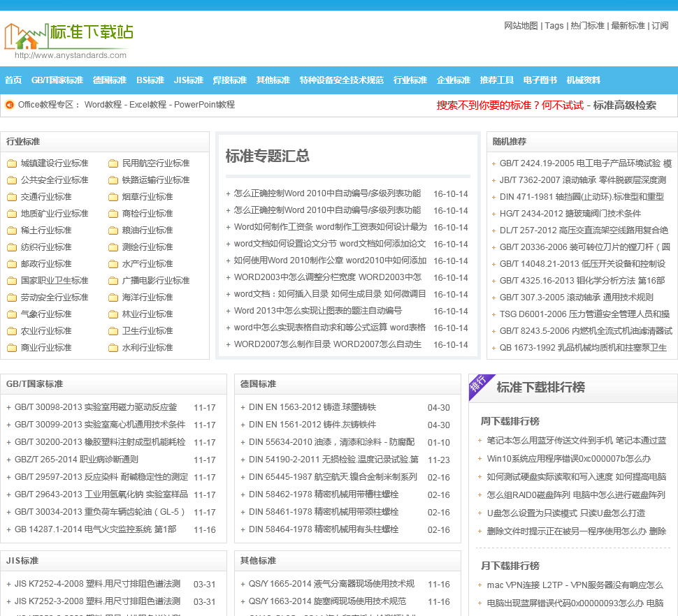Open 德国标准 in the navigation bar

pos(109,80)
